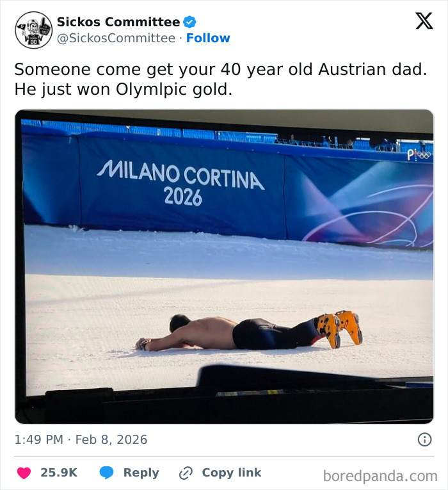This screenshot has height=490, width=448.
Task: Click the reply speech bubble icon
Action: pos(107,473)
